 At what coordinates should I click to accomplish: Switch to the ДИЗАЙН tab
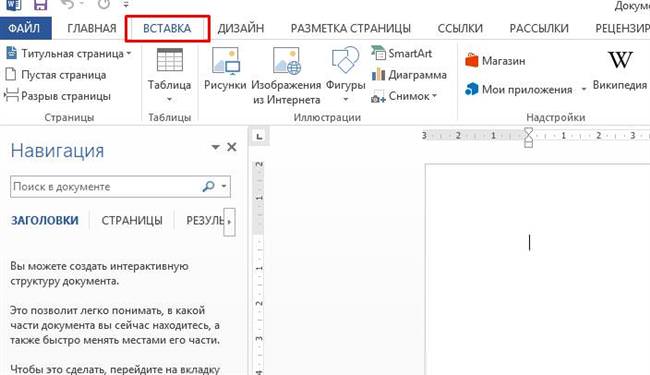click(x=241, y=28)
